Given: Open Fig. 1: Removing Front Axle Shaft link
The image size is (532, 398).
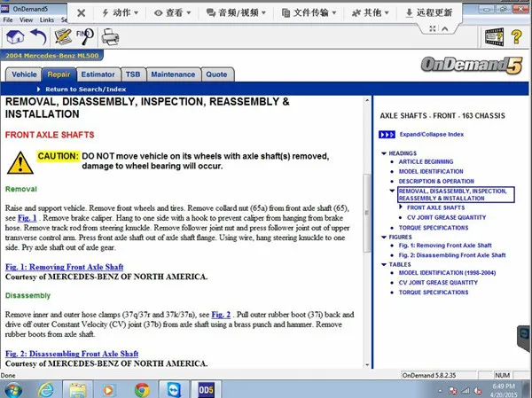Looking at the screenshot, I should 64,267.
